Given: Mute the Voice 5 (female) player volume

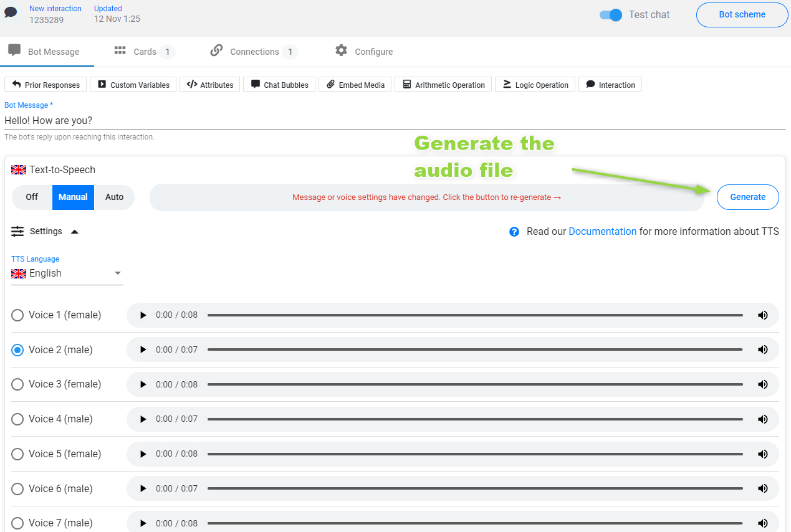Looking at the screenshot, I should tap(762, 454).
